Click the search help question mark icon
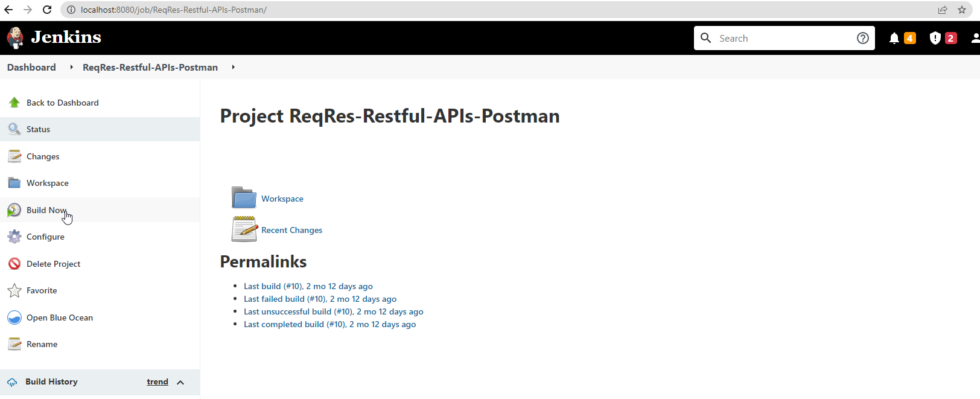The image size is (980, 399). (863, 38)
